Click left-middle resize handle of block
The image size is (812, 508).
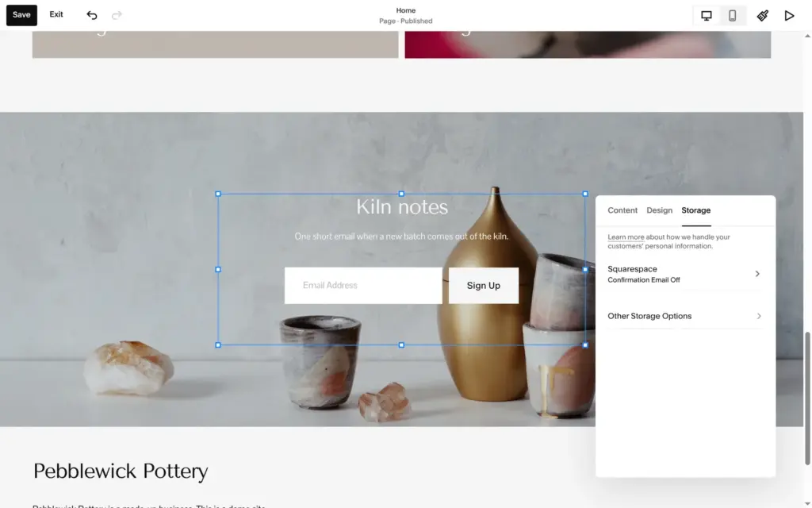point(218,270)
